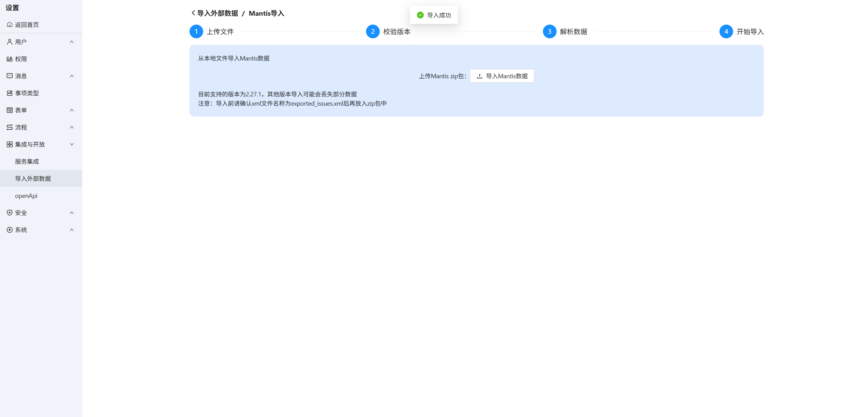
Task: Click the 系统 menu label
Action: (x=21, y=230)
